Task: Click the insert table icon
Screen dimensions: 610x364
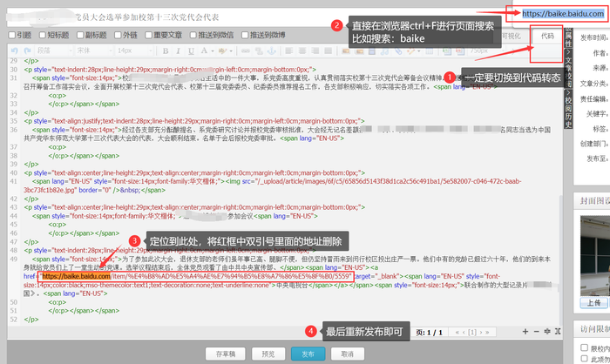Action: pyautogui.click(x=429, y=51)
